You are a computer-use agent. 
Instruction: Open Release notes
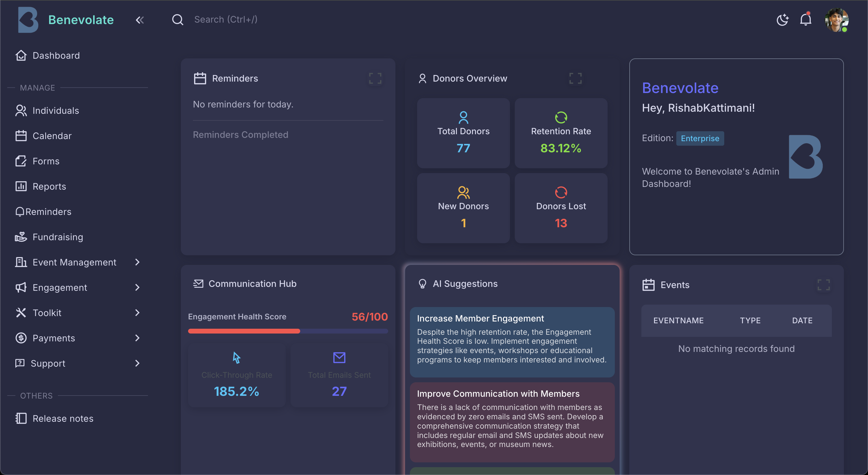point(63,418)
